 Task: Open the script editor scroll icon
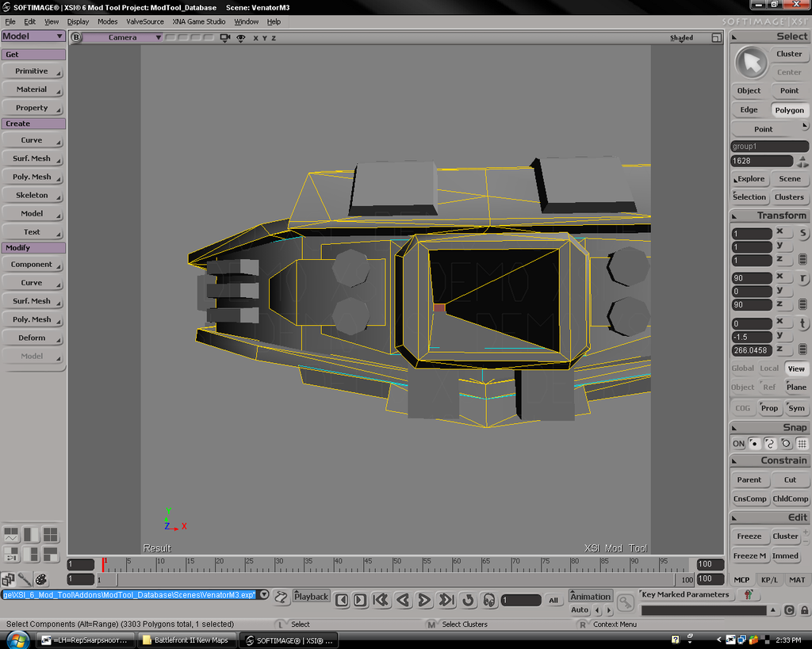[282, 597]
